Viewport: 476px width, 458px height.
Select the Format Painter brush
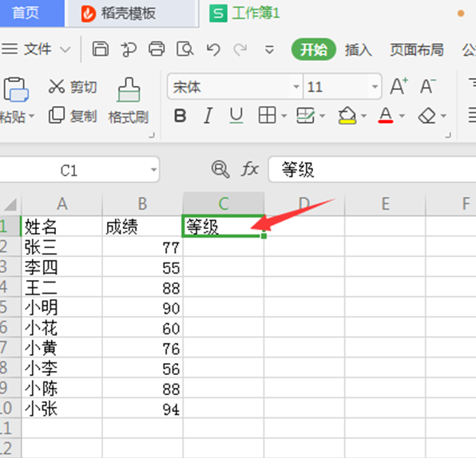coord(129,101)
